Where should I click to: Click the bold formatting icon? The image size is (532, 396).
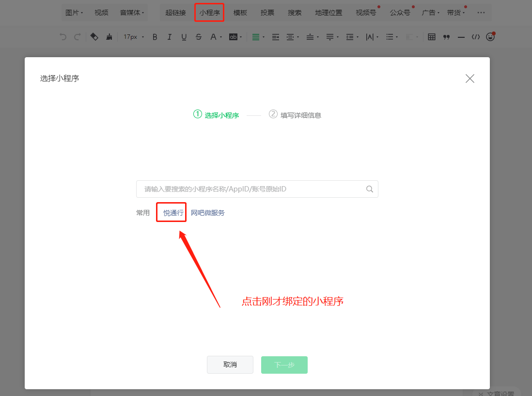pyautogui.click(x=155, y=37)
